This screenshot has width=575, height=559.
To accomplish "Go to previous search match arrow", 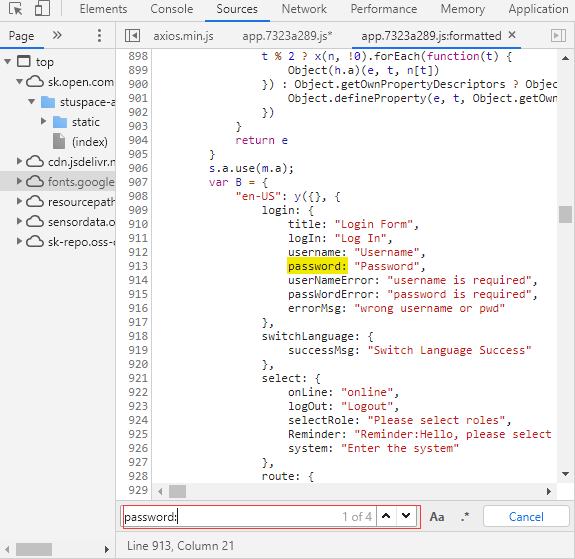I will tap(386, 516).
